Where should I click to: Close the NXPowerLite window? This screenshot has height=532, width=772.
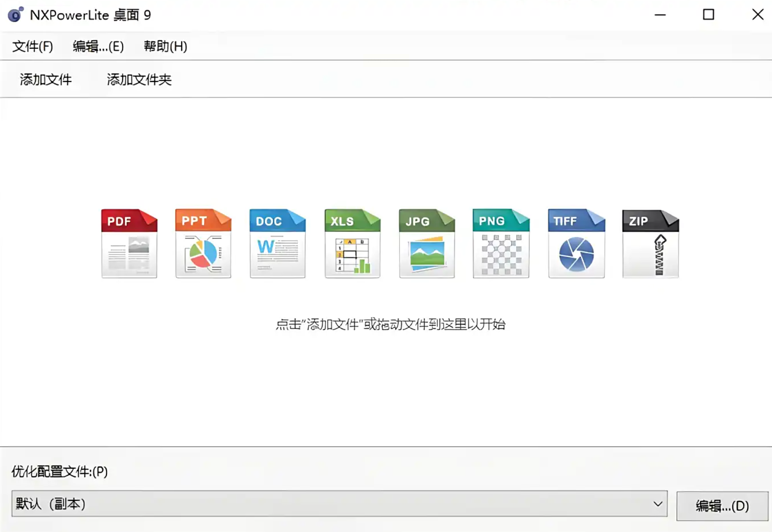click(x=758, y=15)
